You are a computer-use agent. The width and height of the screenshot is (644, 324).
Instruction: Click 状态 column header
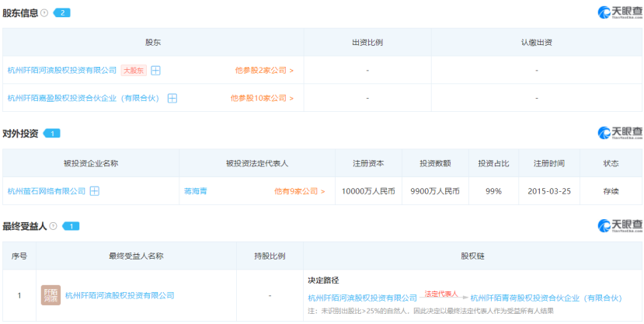(611, 163)
